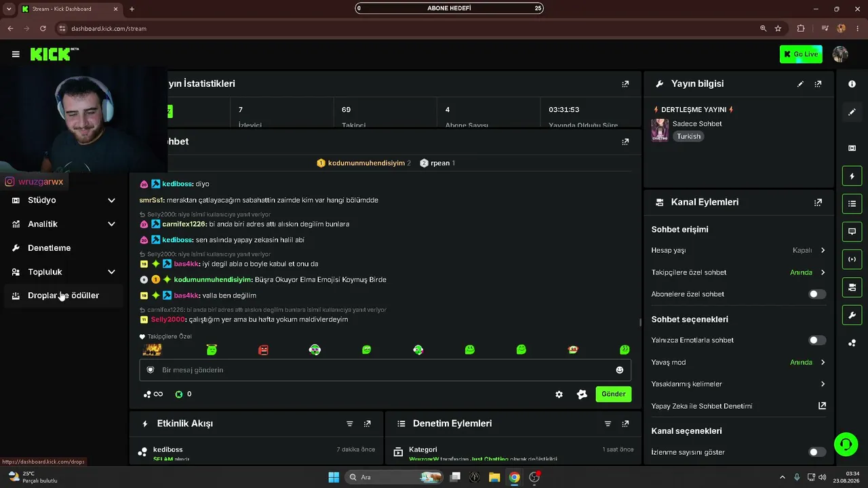Image resolution: width=868 pixels, height=488 pixels.
Task: Open File Explorer from the taskbar
Action: (x=494, y=477)
